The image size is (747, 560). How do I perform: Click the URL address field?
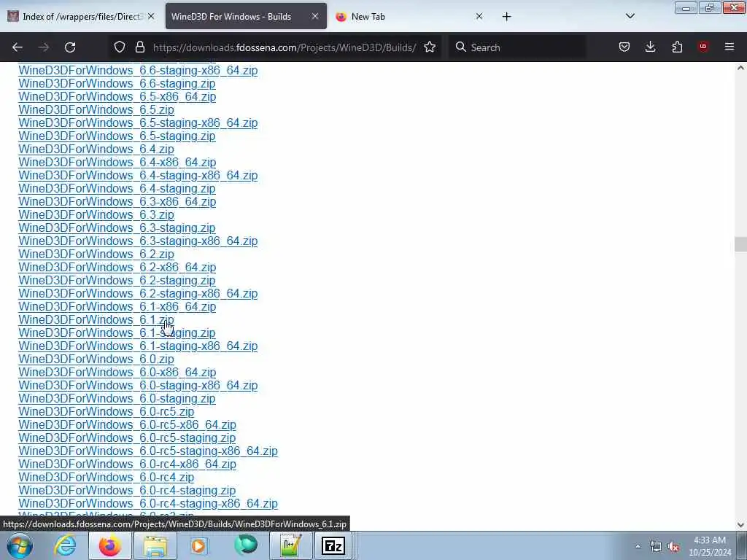coord(285,47)
